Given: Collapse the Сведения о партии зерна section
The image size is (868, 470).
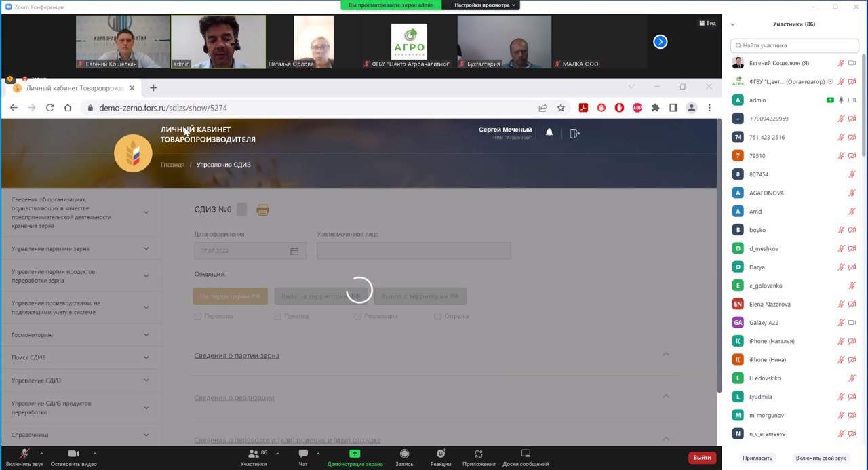Looking at the screenshot, I should point(665,355).
